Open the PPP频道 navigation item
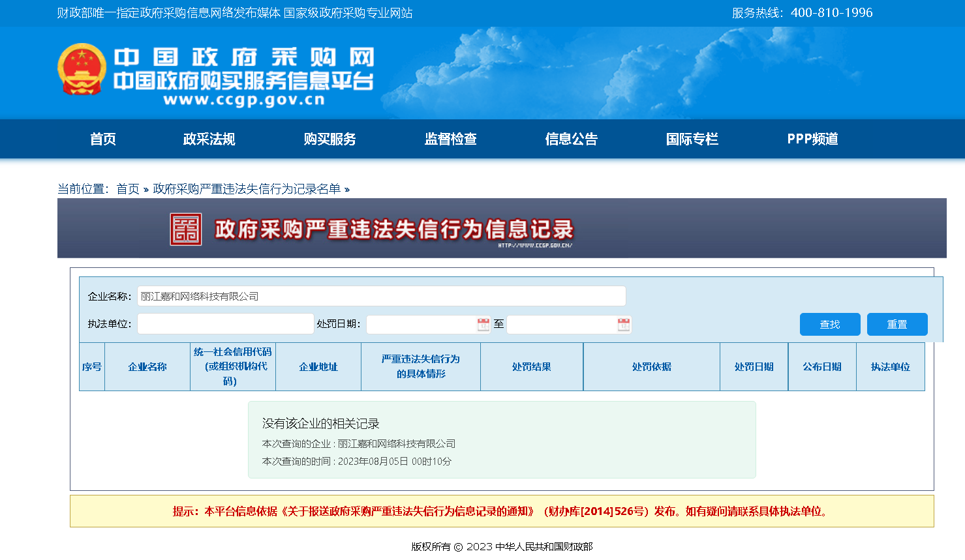 [812, 139]
